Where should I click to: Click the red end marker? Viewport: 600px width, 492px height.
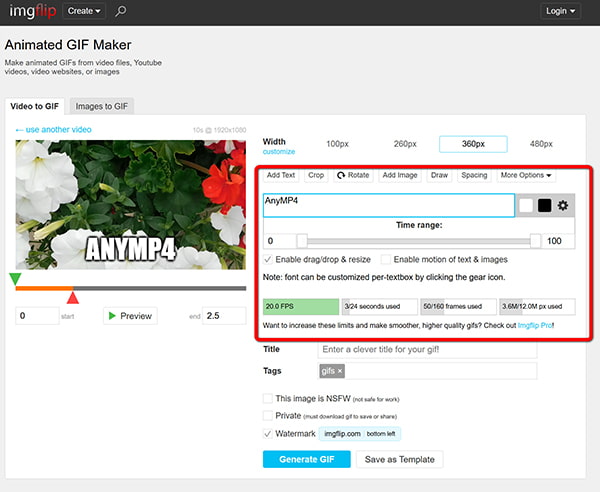[x=73, y=298]
